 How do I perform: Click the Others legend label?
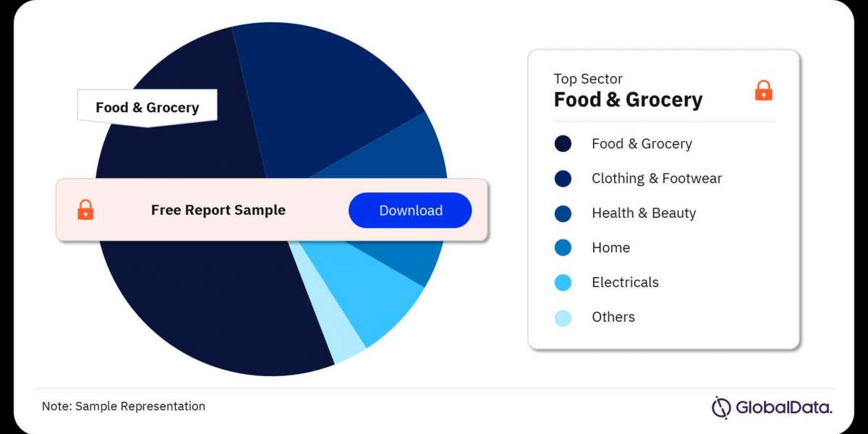point(613,318)
